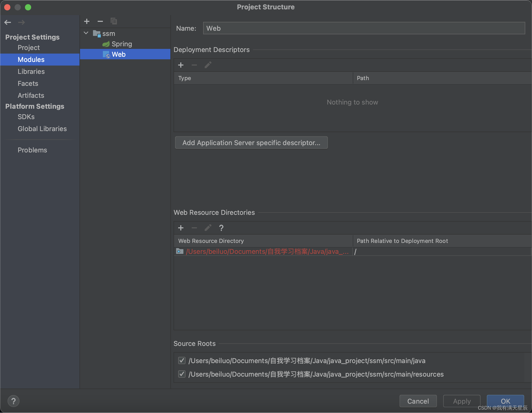This screenshot has height=413, width=532.
Task: Open the Artifacts settings section
Action: (31, 95)
